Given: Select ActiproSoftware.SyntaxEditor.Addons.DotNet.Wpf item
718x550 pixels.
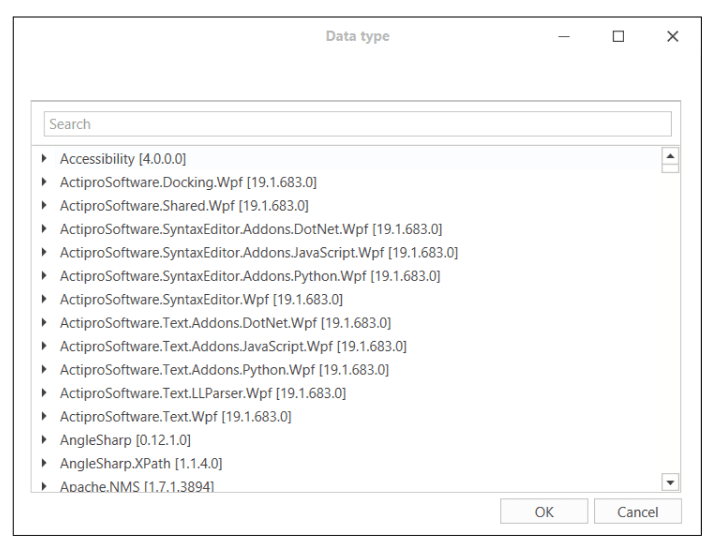Looking at the screenshot, I should click(250, 229).
